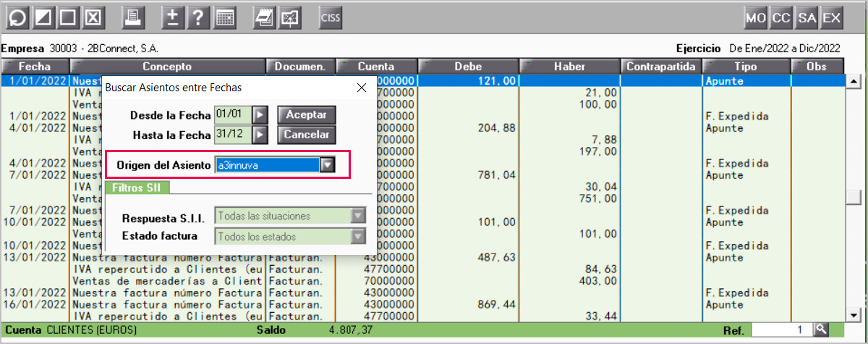Click the vertical scrollbar thumb
868x344 pixels.
point(854,198)
